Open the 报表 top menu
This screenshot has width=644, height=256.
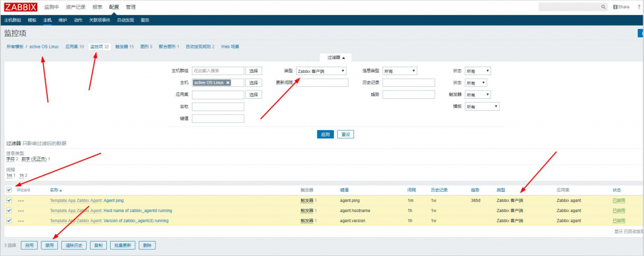(x=97, y=7)
